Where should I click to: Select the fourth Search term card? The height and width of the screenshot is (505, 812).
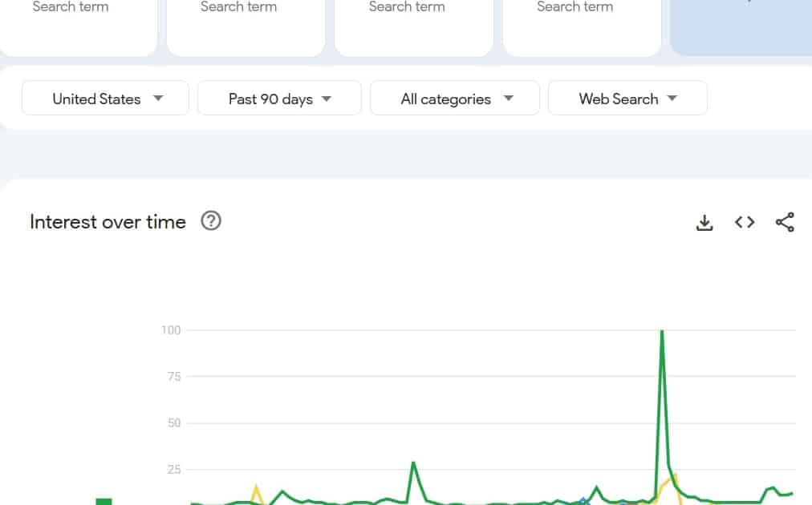[x=582, y=26]
